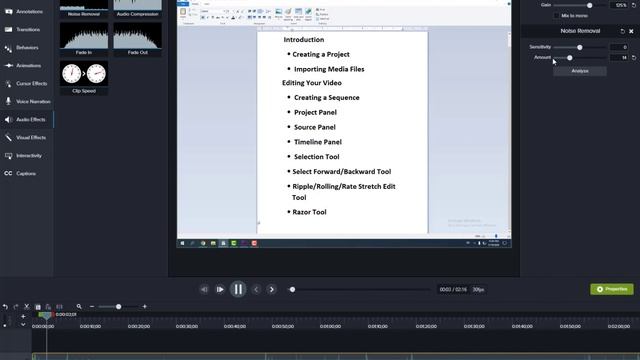Click the Gain percentage value field
The width and height of the screenshot is (640, 360).
[x=619, y=5]
